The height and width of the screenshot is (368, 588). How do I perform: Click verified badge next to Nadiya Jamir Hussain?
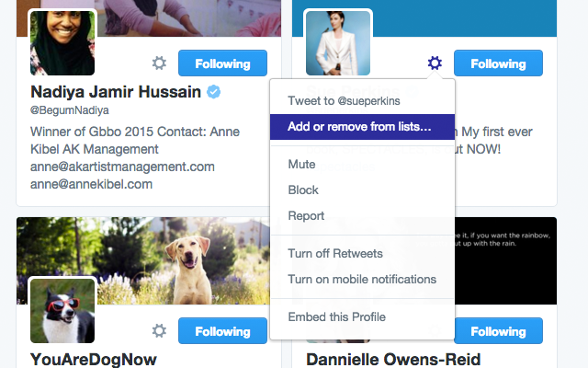point(214,92)
